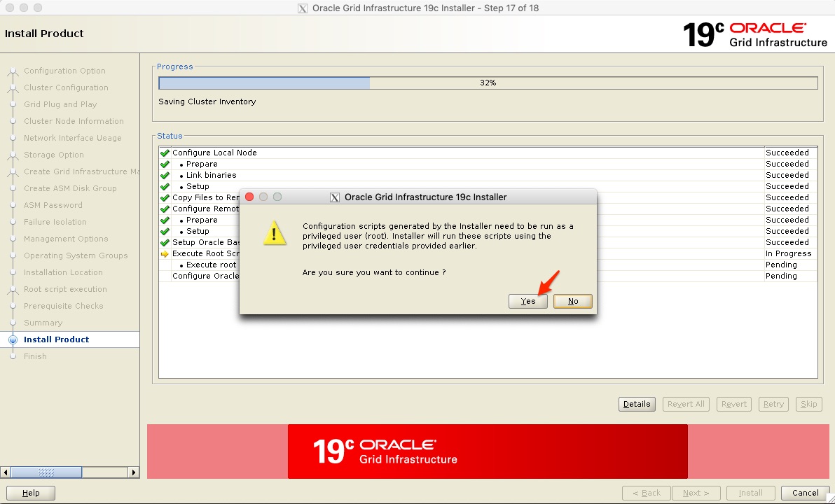Click the Back navigation button

pos(647,493)
